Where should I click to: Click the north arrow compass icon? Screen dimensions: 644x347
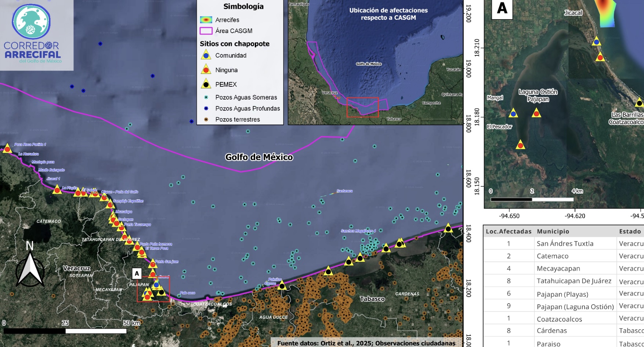click(30, 265)
